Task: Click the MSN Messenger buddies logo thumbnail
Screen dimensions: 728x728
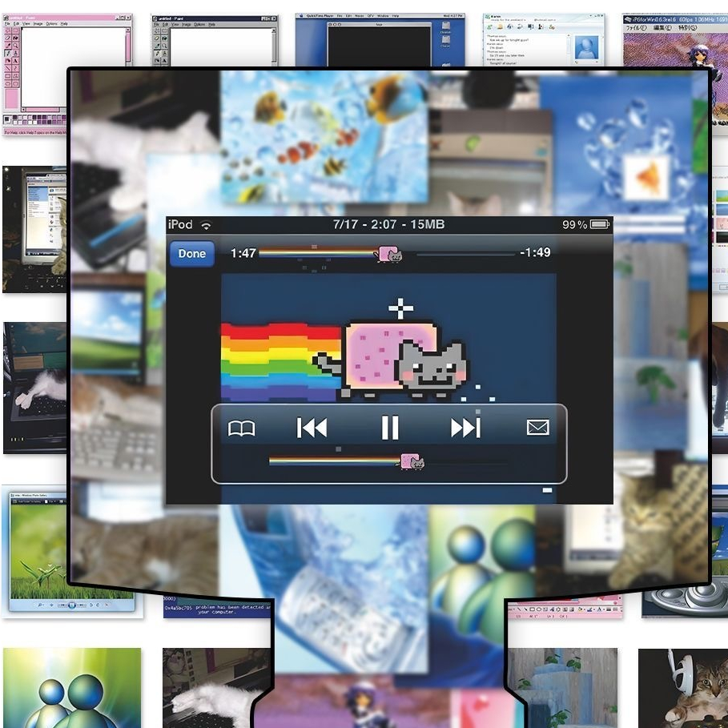Action: [72, 688]
